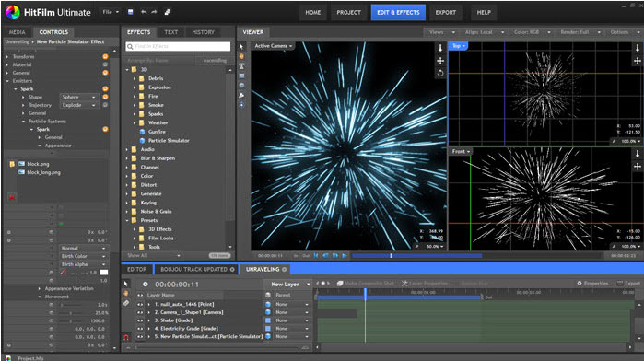Image resolution: width=644 pixels, height=361 pixels.
Task: Select the rectangle mask tool in Viewer
Action: click(x=241, y=76)
